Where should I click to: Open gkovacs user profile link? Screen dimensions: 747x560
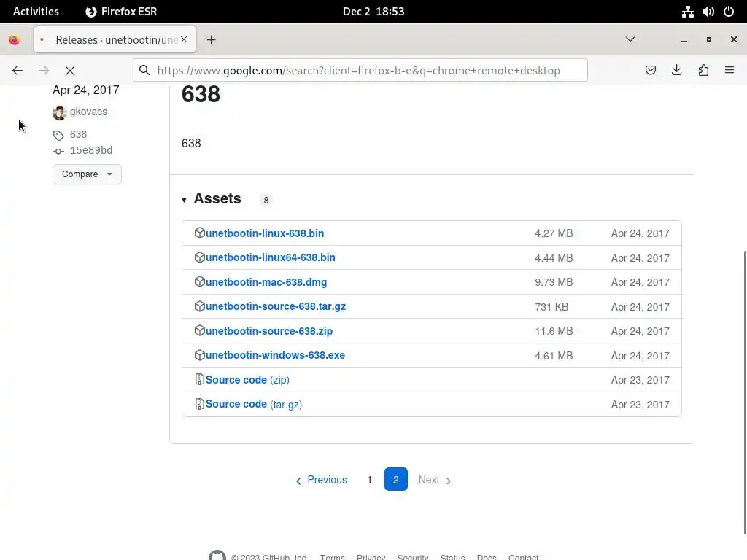[x=88, y=112]
